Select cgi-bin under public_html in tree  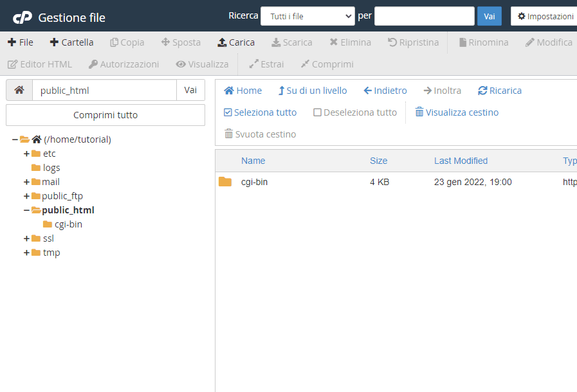68,224
